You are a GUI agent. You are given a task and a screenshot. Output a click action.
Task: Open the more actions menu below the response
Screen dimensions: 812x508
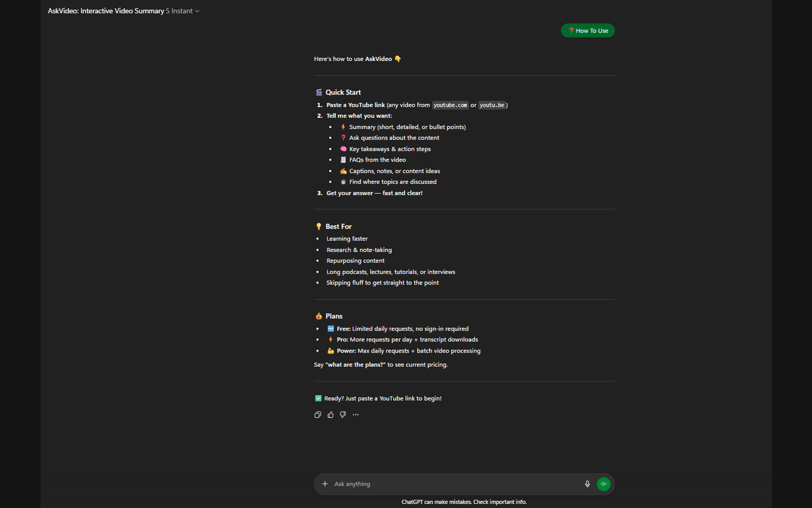[x=355, y=415]
